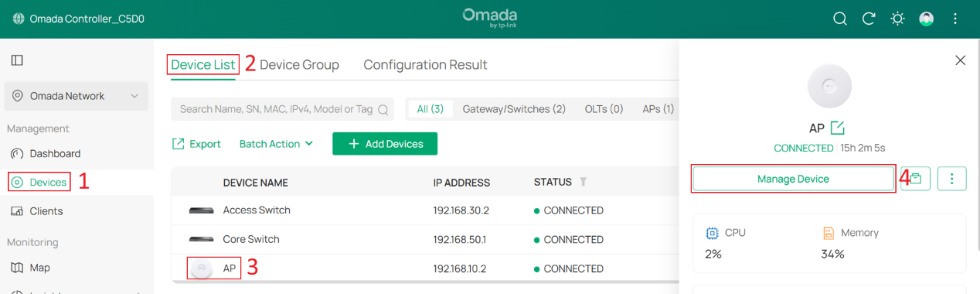Image resolution: width=980 pixels, height=294 pixels.
Task: Click the icon button next to Manage Device
Action: (x=915, y=179)
